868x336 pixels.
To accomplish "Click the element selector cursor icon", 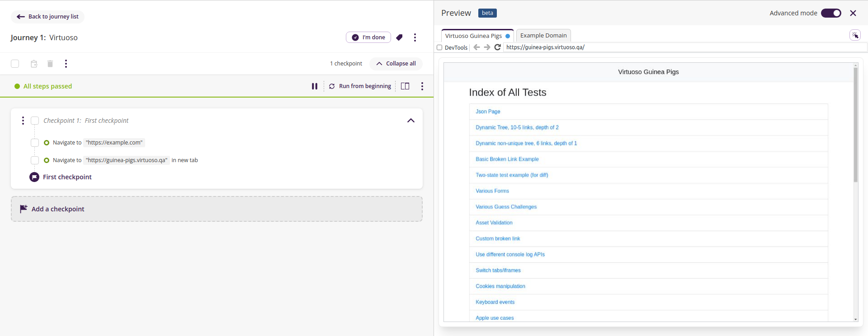I will [x=855, y=35].
